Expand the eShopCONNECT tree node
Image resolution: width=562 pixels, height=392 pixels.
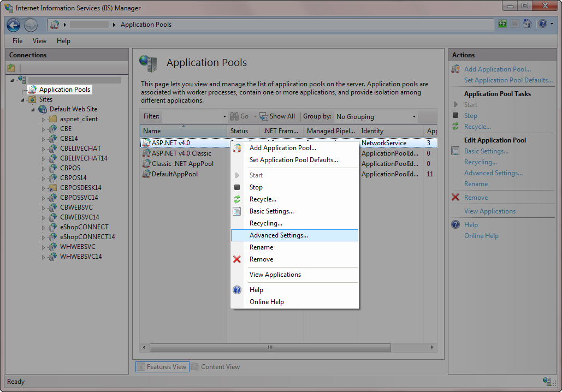[44, 227]
